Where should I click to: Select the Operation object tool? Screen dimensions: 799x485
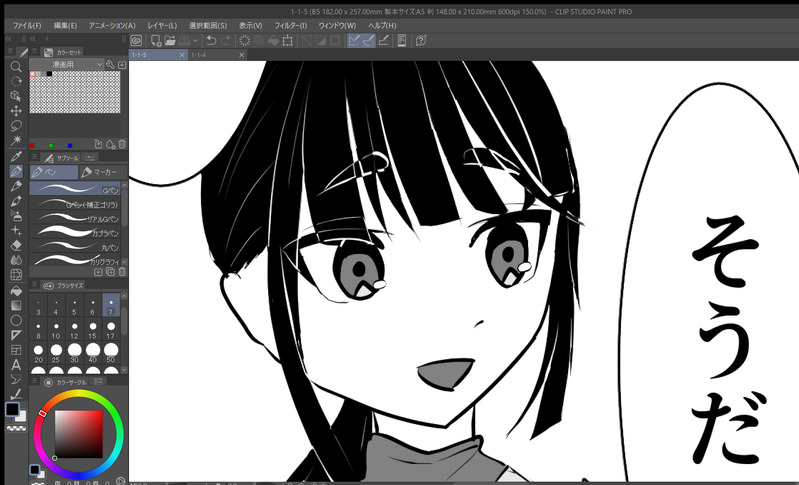(x=16, y=96)
